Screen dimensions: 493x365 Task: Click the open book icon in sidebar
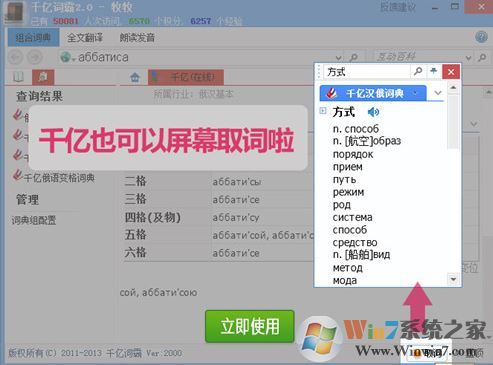pyautogui.click(x=18, y=77)
